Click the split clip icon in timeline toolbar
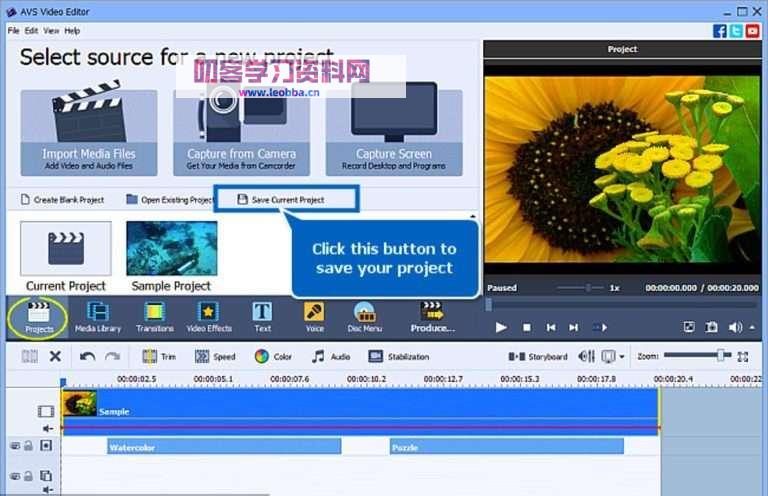This screenshot has height=496, width=768. tap(29, 356)
